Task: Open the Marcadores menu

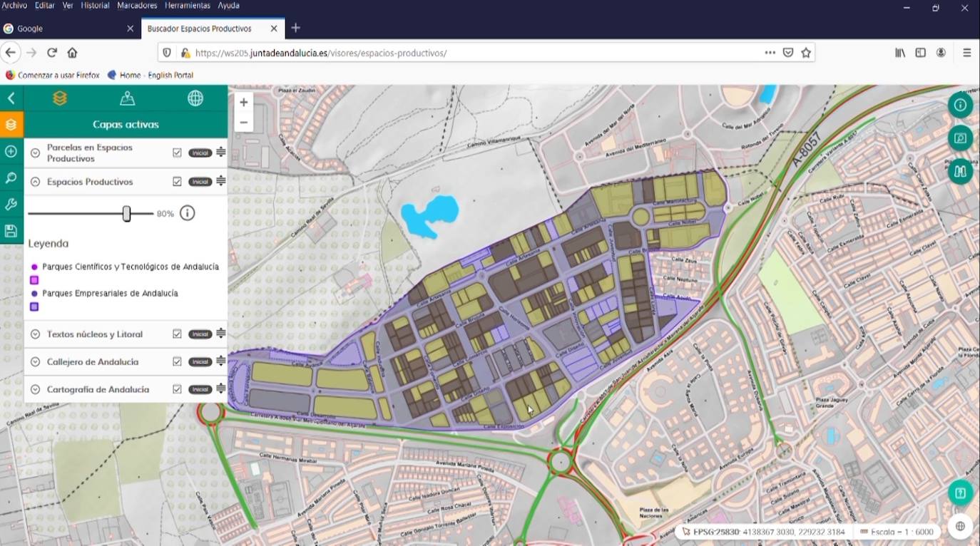Action: tap(136, 6)
